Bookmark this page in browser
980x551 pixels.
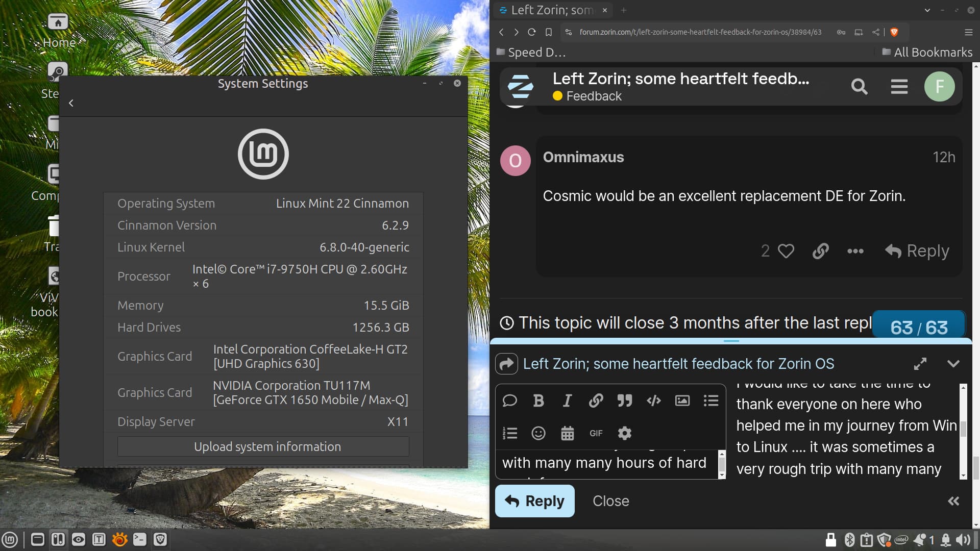point(549,32)
